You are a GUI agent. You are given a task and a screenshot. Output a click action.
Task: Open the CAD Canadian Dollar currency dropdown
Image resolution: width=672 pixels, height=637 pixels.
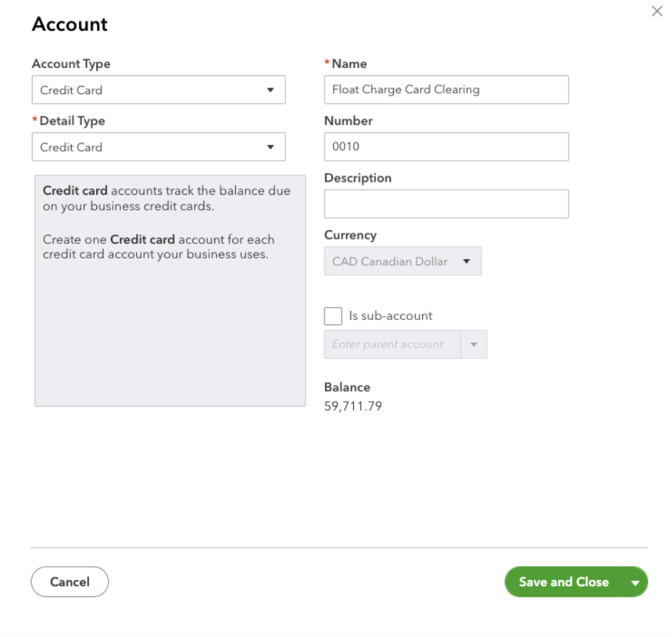click(x=403, y=261)
